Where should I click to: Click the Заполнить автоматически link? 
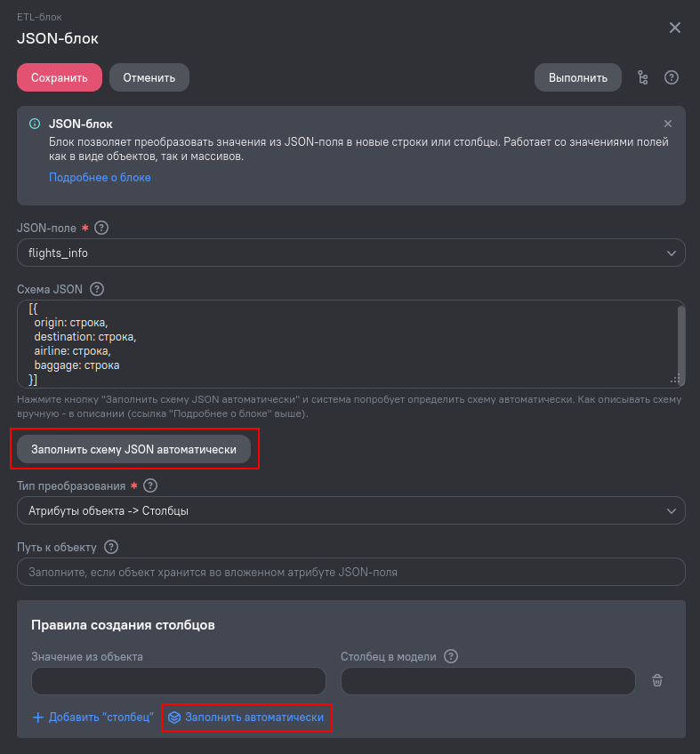coord(245,717)
